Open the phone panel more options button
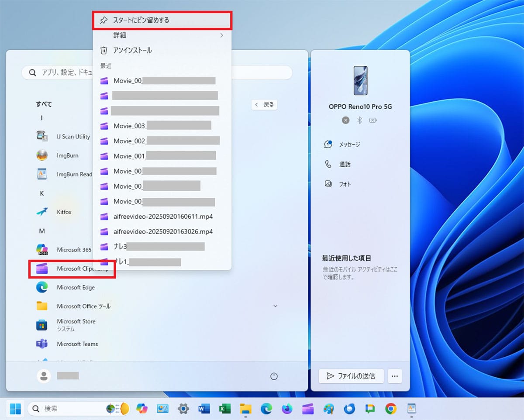The height and width of the screenshot is (420, 524). click(395, 376)
